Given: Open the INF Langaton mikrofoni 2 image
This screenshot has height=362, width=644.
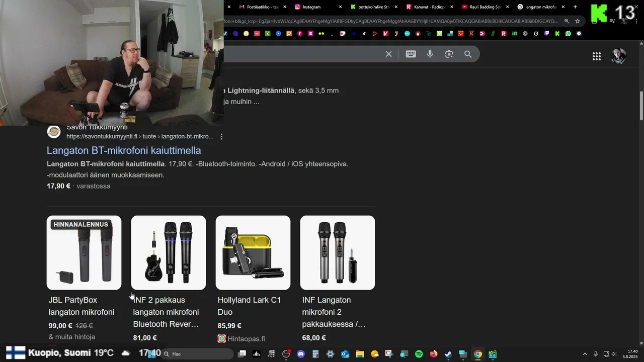Looking at the screenshot, I should point(338,253).
